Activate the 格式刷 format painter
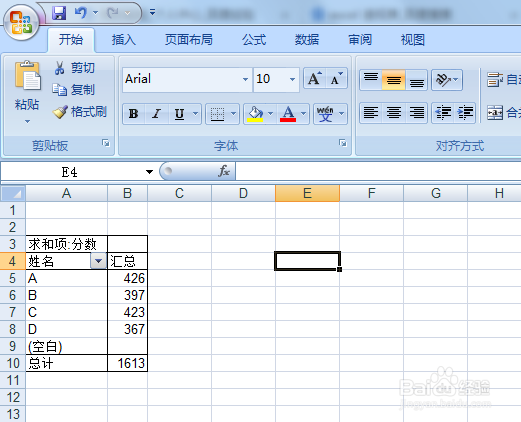Viewport: 521px width, 422px height. tap(80, 112)
